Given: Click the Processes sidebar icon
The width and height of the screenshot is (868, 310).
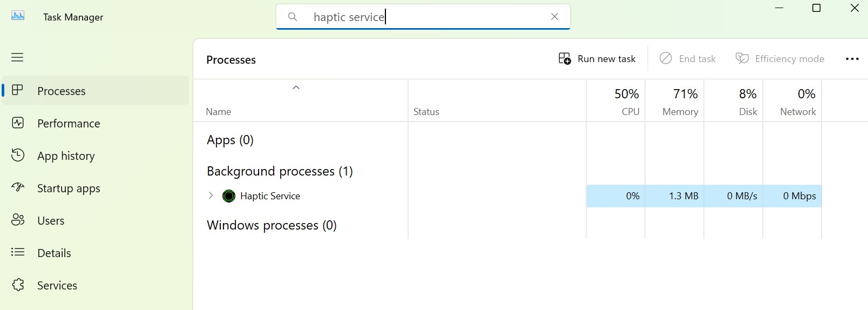Looking at the screenshot, I should pos(18,90).
